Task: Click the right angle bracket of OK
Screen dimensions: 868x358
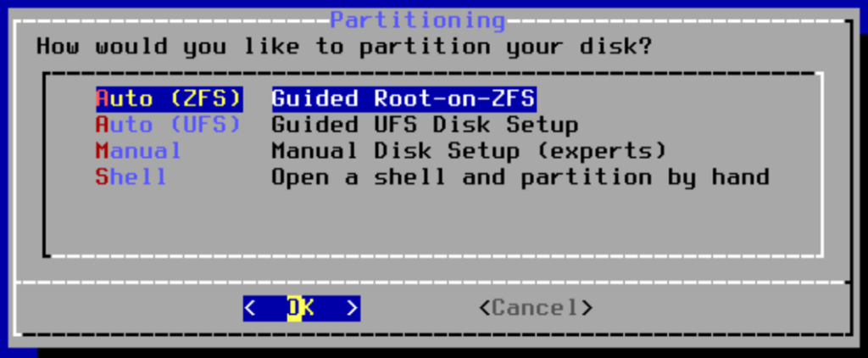Action: click(x=353, y=308)
